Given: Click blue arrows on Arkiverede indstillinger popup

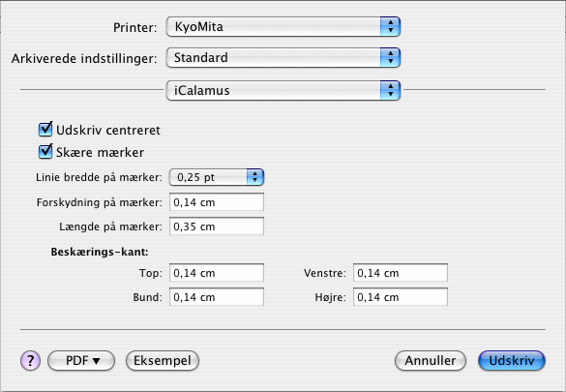Looking at the screenshot, I should point(390,58).
